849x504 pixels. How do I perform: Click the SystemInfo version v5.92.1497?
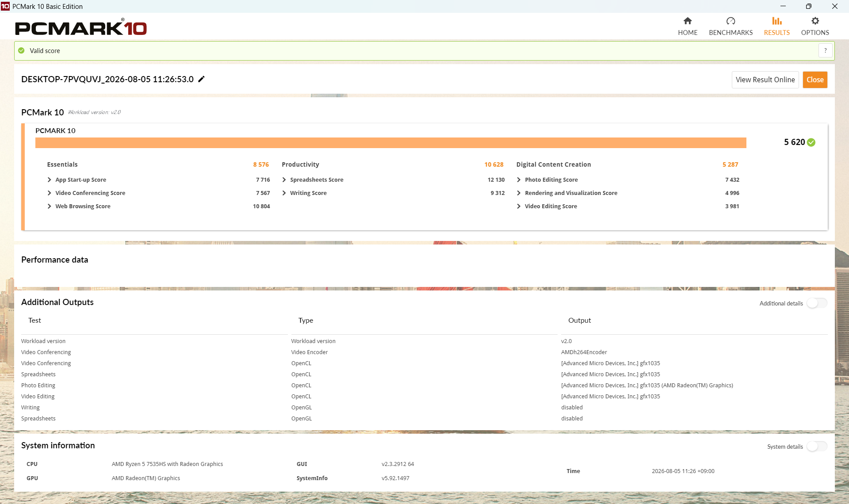tap(395, 478)
